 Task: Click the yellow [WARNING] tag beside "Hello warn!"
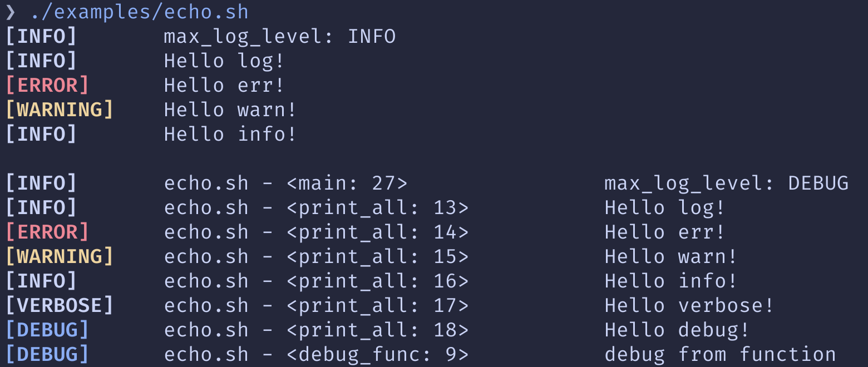[60, 110]
